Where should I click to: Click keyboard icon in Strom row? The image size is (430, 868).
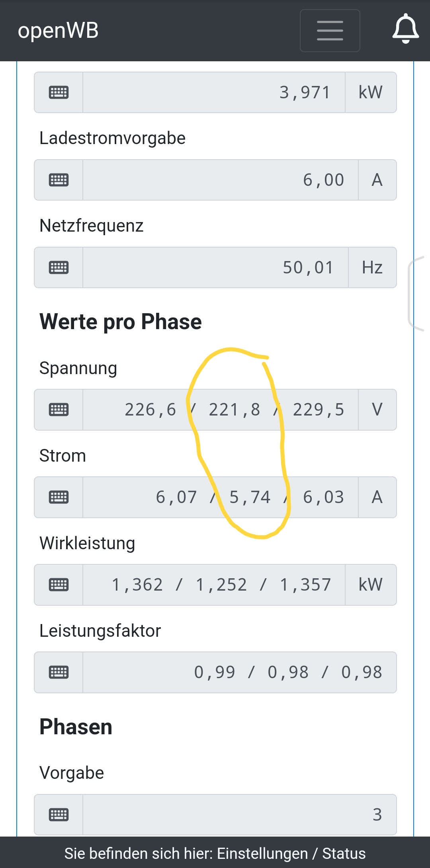click(59, 497)
